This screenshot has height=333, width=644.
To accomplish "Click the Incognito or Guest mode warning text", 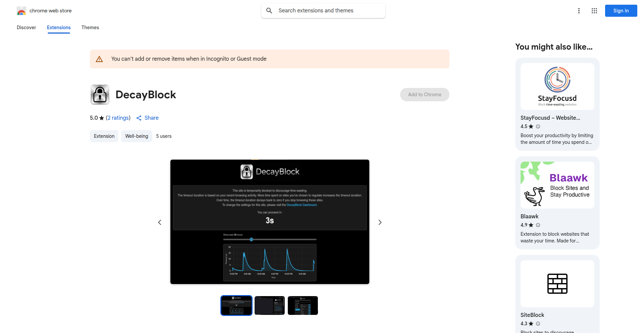I will (189, 59).
